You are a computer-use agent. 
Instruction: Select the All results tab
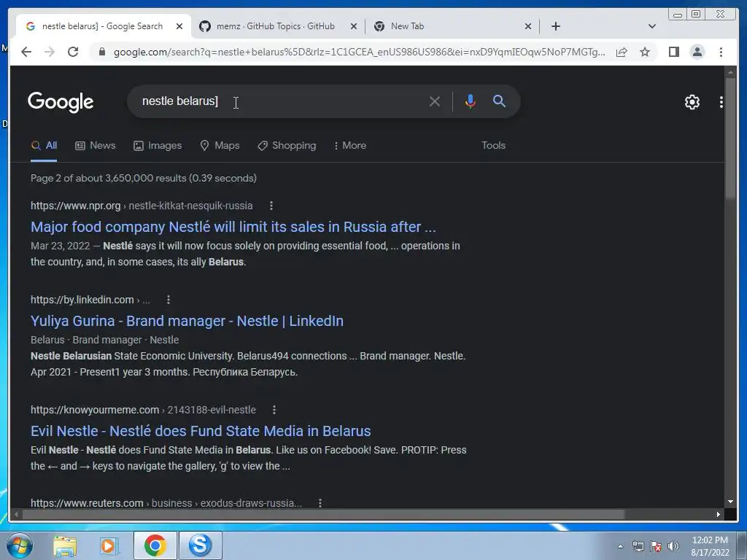[x=44, y=146]
